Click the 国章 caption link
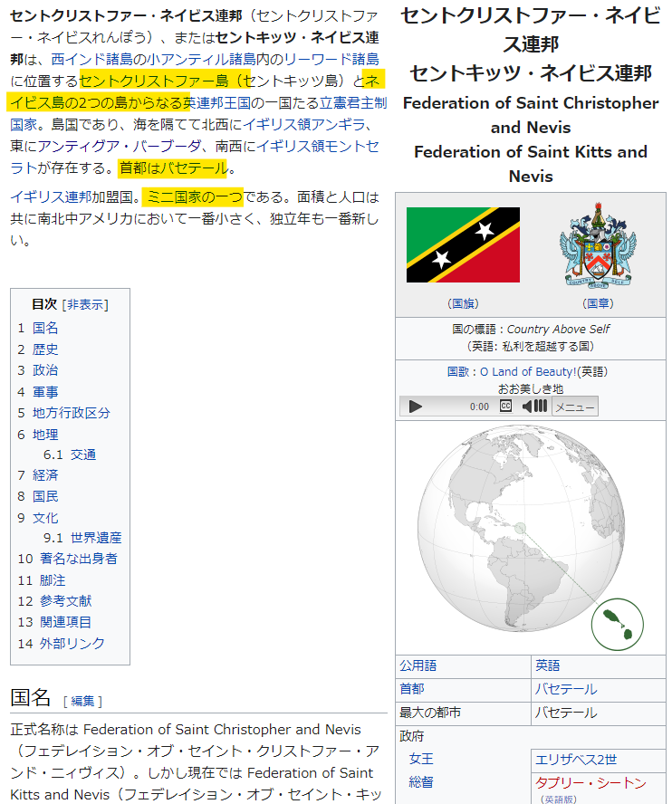Screen dimensions: 672x804 (598, 303)
